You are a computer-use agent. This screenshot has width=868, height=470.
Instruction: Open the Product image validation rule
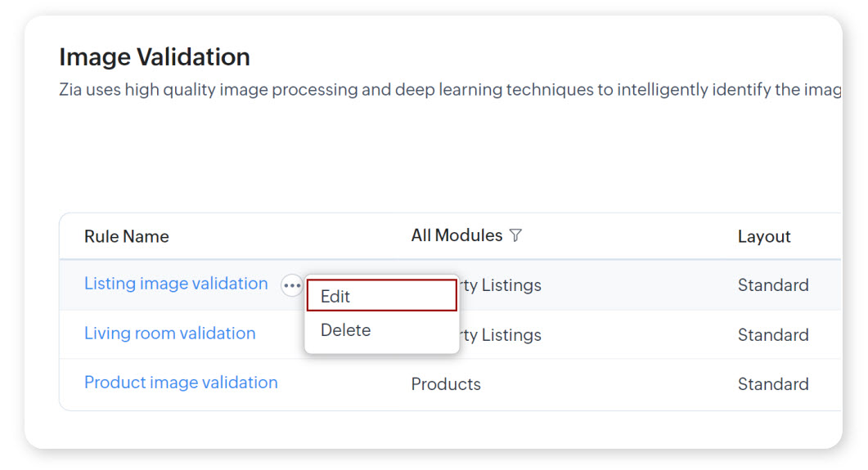(x=181, y=383)
